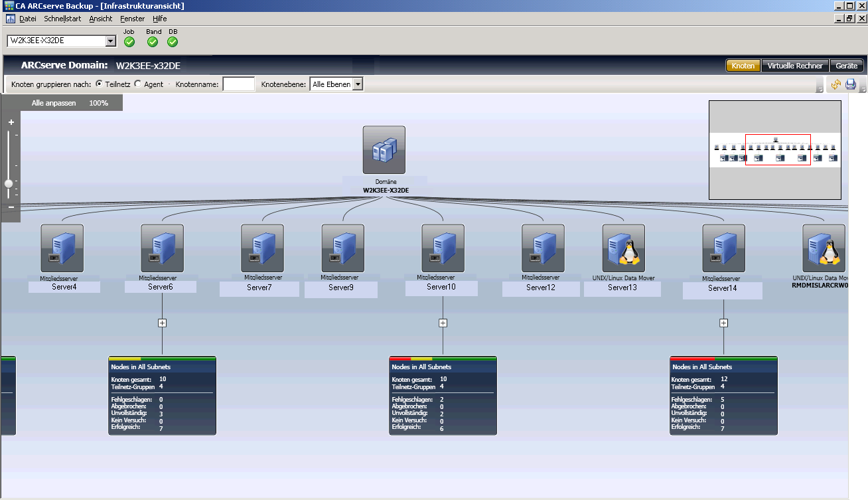This screenshot has width=868, height=500.
Task: Click the red viewport box in minimap
Action: (778, 150)
